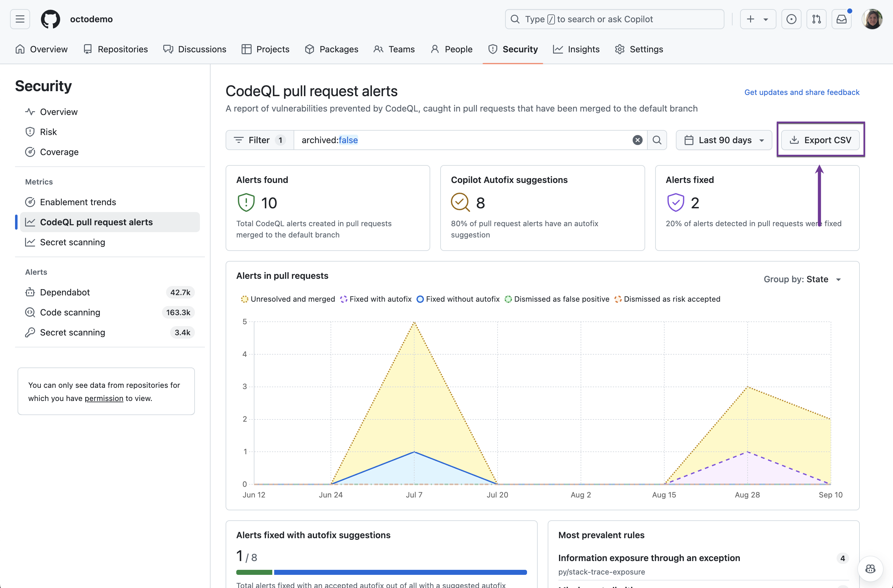Switch to the Repositories tab
Screen dimensions: 893x588
[x=116, y=49]
